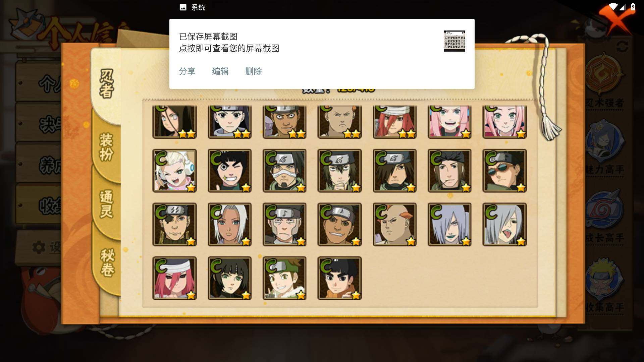
Task: Select the blonde girl with headphones portrait
Action: click(174, 171)
